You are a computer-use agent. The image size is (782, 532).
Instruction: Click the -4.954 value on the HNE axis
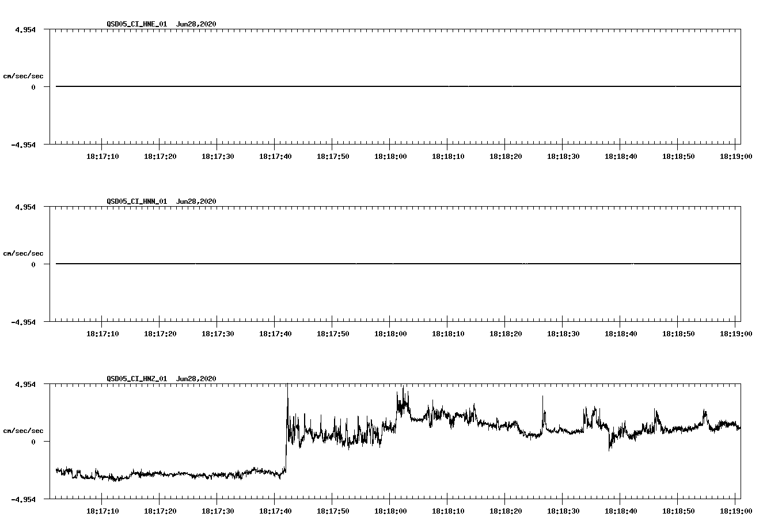[x=23, y=145]
